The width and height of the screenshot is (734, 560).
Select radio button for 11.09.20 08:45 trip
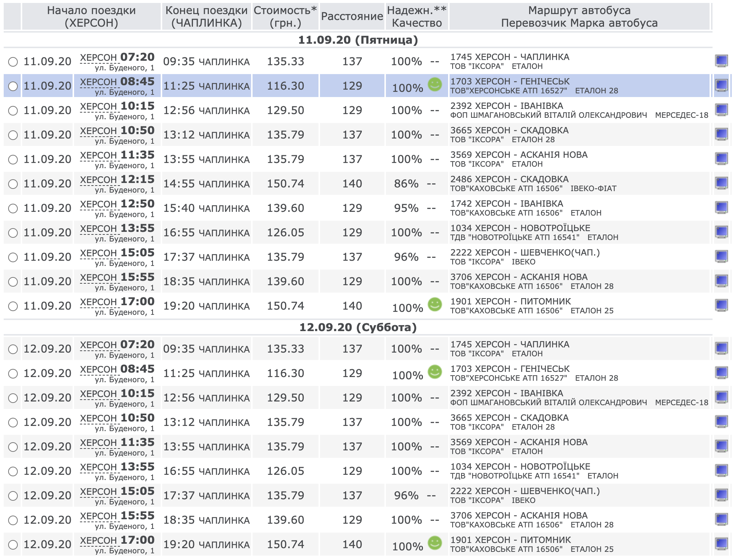tap(13, 86)
